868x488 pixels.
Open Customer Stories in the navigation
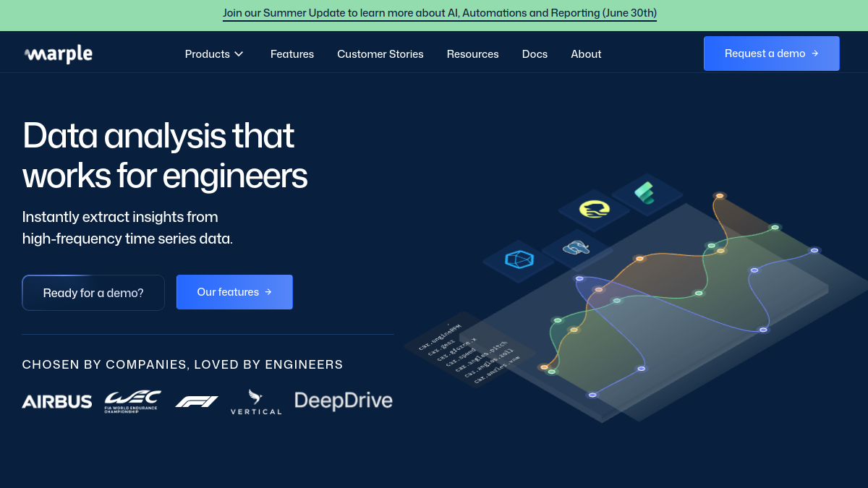click(x=380, y=54)
